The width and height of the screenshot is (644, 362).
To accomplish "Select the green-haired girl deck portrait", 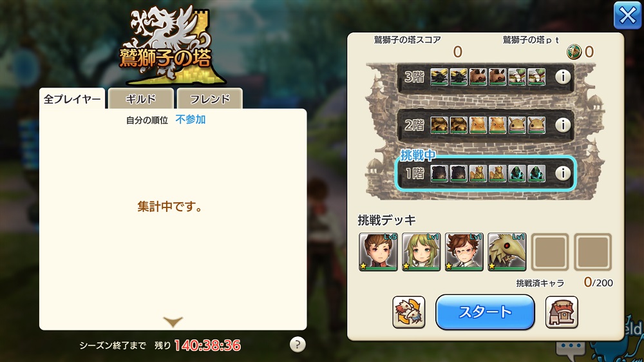I will 421,252.
